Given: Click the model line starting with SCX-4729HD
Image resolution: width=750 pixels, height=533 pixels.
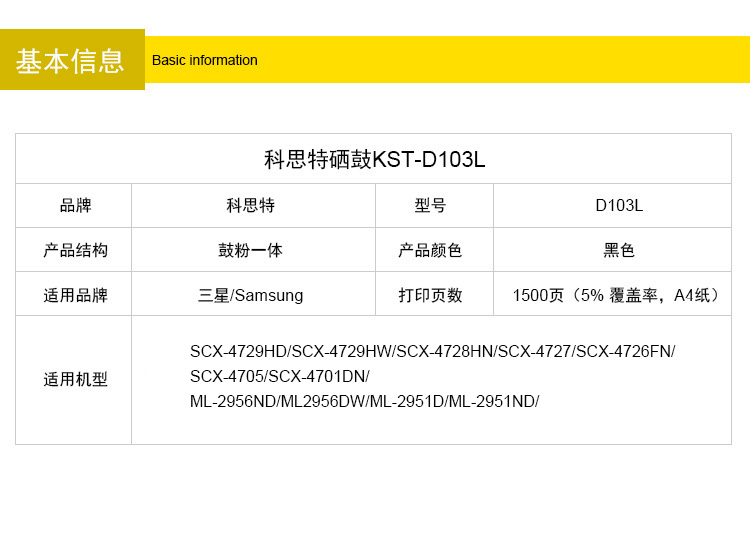Looking at the screenshot, I should click(432, 351).
